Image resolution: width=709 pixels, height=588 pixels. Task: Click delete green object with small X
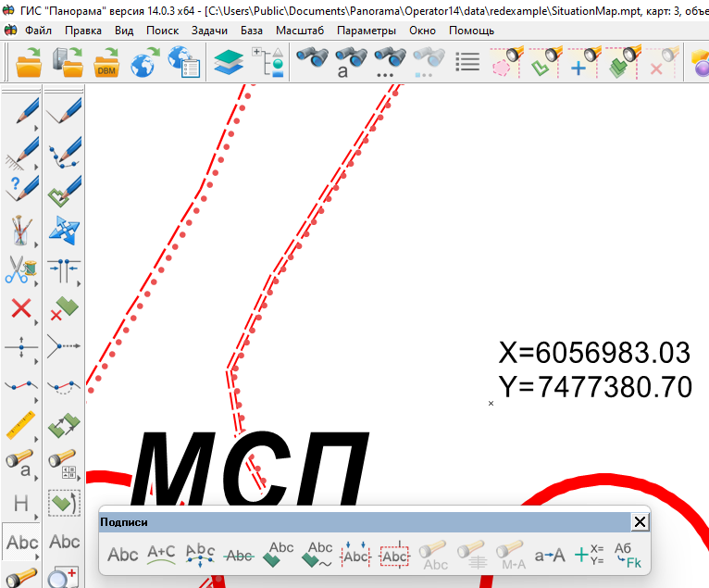click(64, 309)
